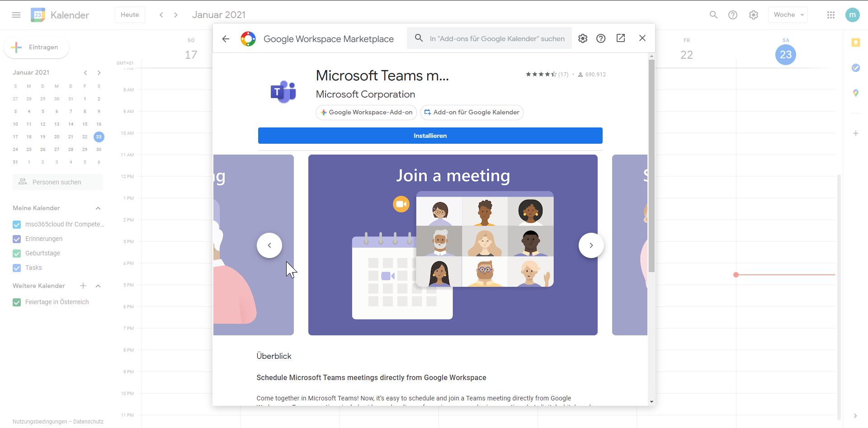Open Google apps grid launcher

click(831, 15)
